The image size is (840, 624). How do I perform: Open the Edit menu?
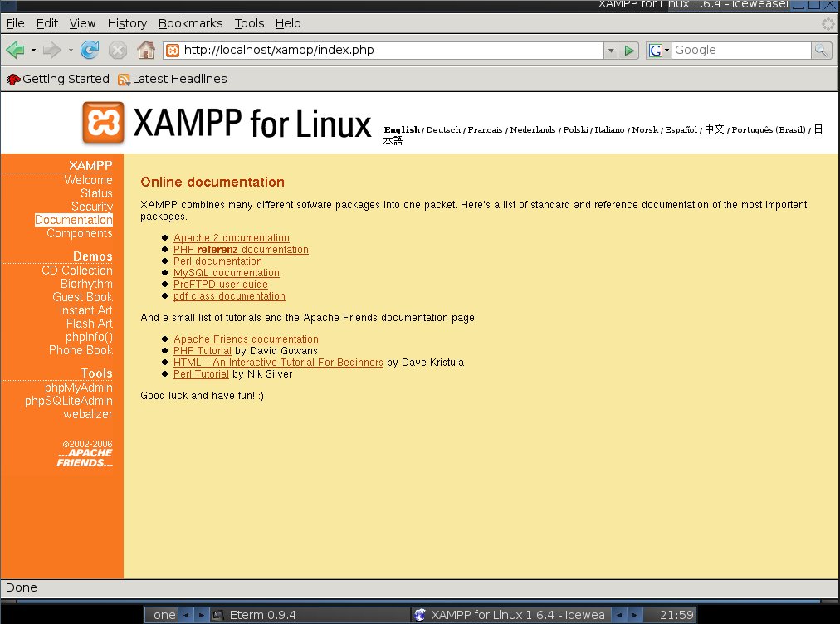point(46,23)
